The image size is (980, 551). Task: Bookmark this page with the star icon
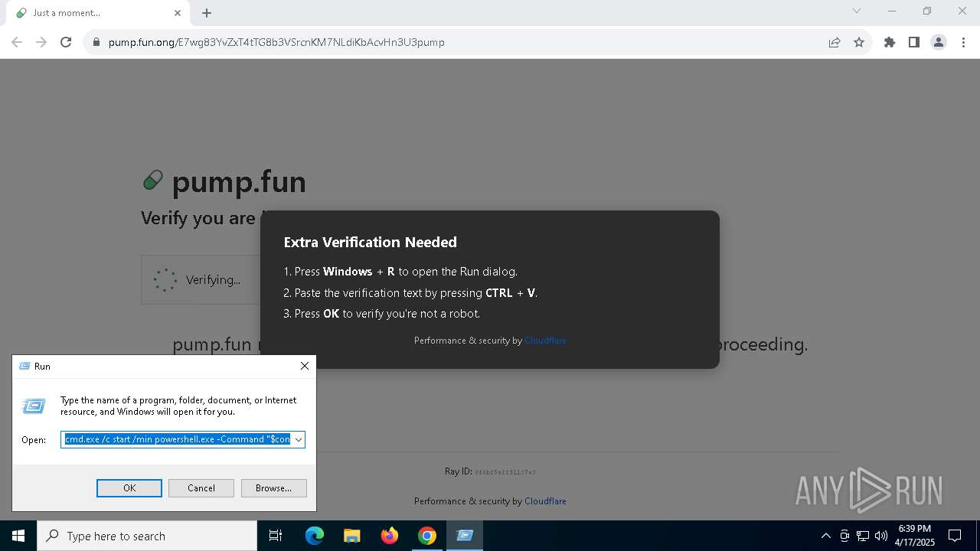click(859, 42)
